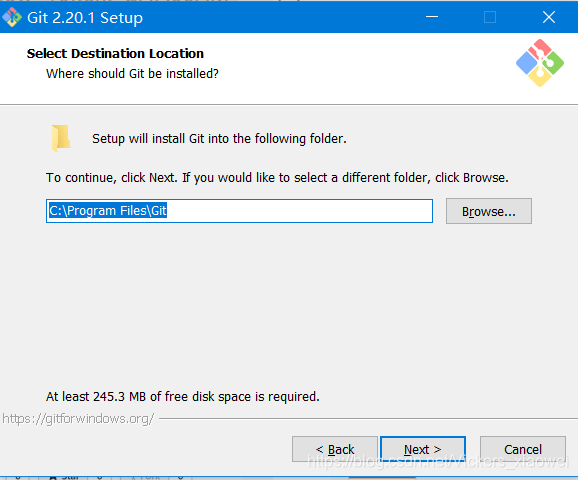Click the Next > button
The width and height of the screenshot is (578, 480).
423,449
